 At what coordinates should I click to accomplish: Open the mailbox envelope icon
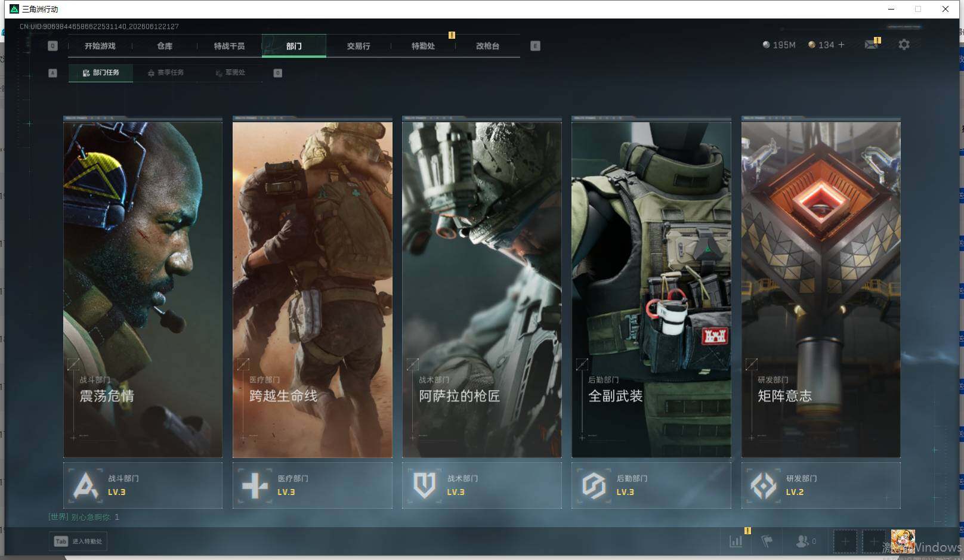pos(872,45)
